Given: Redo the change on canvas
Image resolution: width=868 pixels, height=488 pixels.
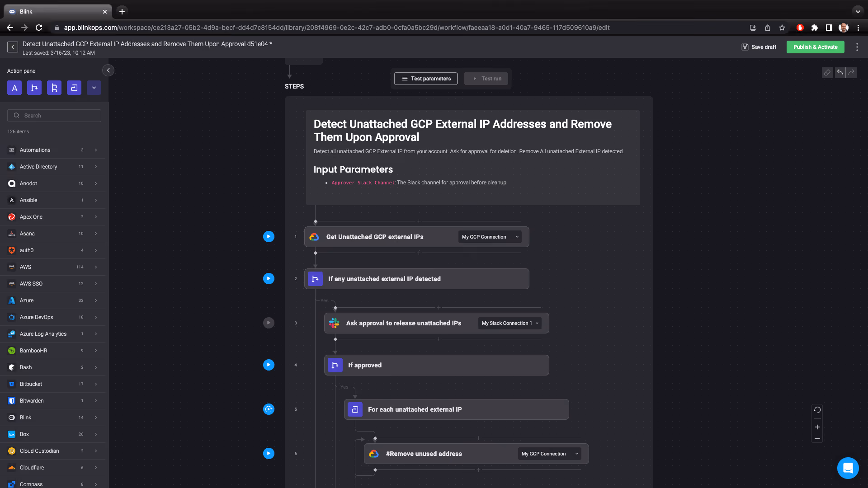Looking at the screenshot, I should click(851, 73).
